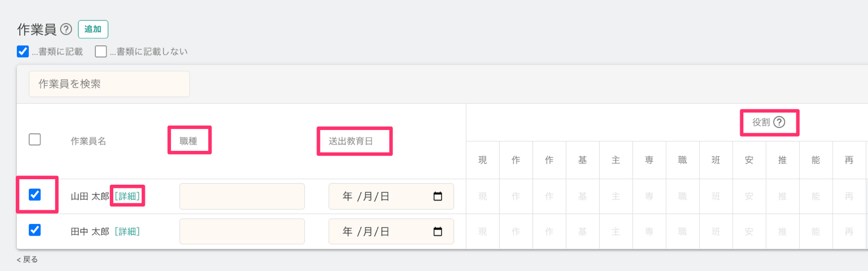This screenshot has width=868, height=271.
Task: Uncheck the checkbox for 田中 太郎
Action: click(34, 230)
